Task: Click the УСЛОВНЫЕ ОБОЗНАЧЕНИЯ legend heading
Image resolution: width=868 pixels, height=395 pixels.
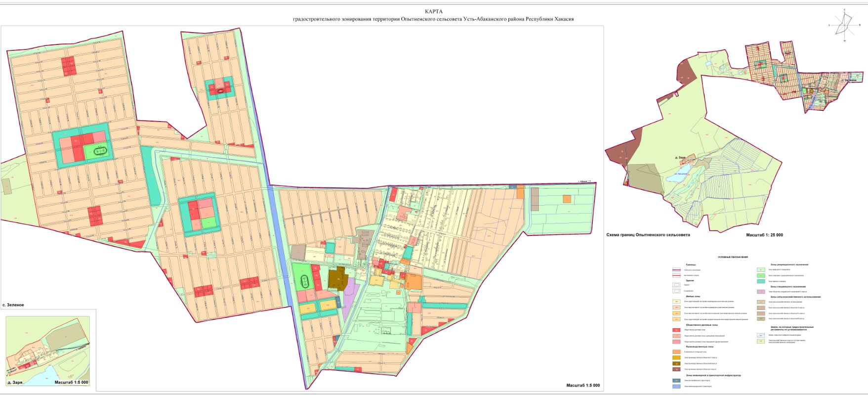Action: (x=733, y=257)
